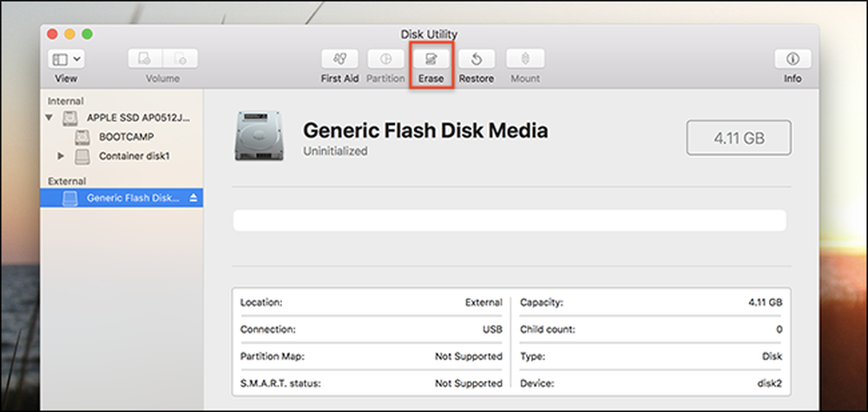Click the Location value External
Image resolution: width=868 pixels, height=412 pixels.
coord(483,303)
